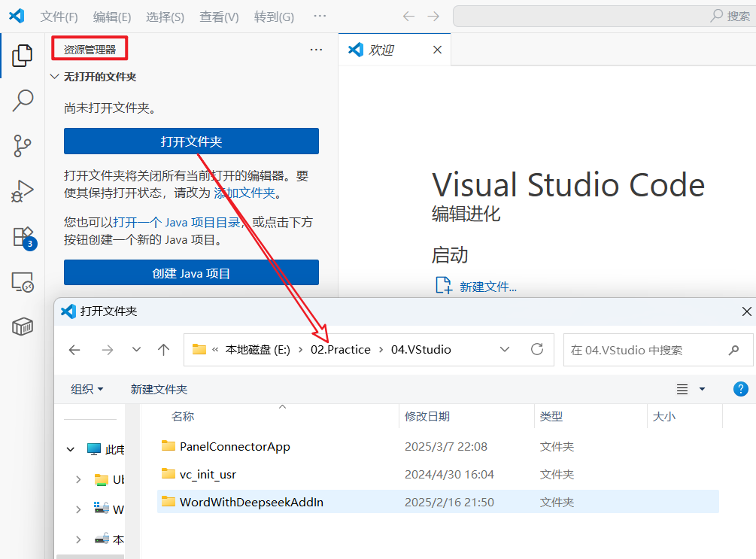Expand the hidden path chevrons in address bar
756x559 pixels.
tap(215, 350)
